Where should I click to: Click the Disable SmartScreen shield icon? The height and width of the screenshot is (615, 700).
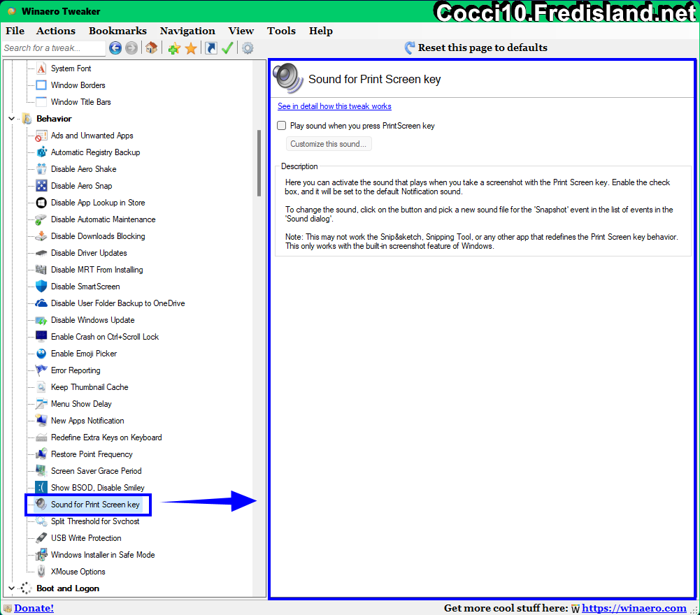(x=41, y=287)
